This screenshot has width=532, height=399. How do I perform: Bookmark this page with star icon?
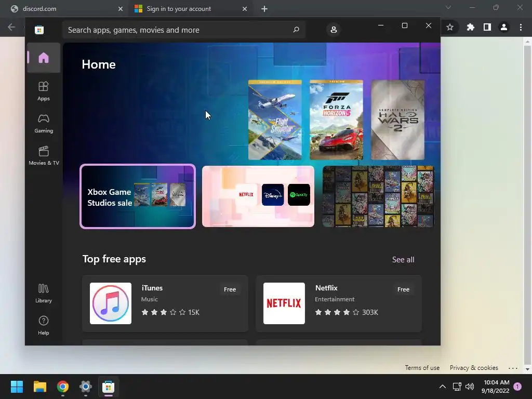click(450, 27)
